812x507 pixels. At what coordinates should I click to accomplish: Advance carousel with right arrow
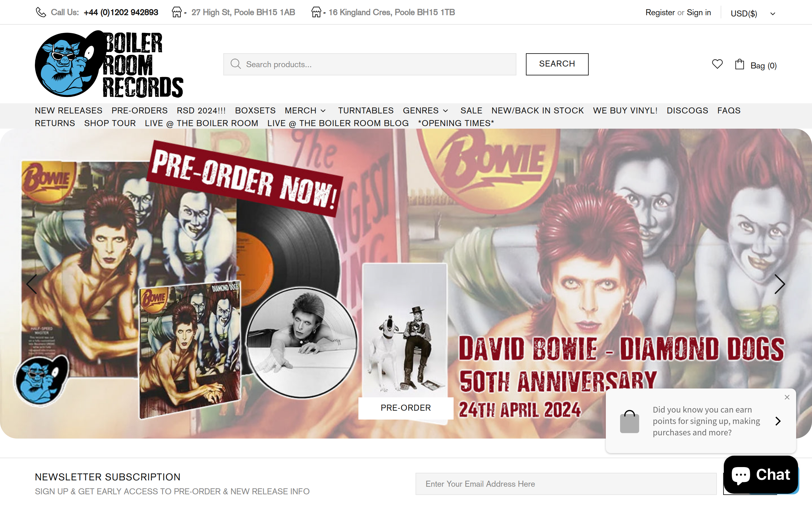tap(780, 284)
